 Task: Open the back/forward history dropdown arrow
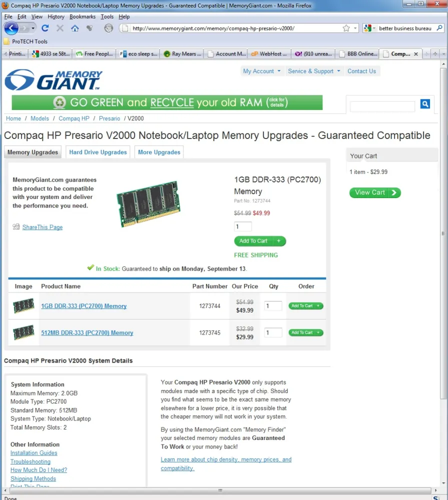click(x=33, y=28)
